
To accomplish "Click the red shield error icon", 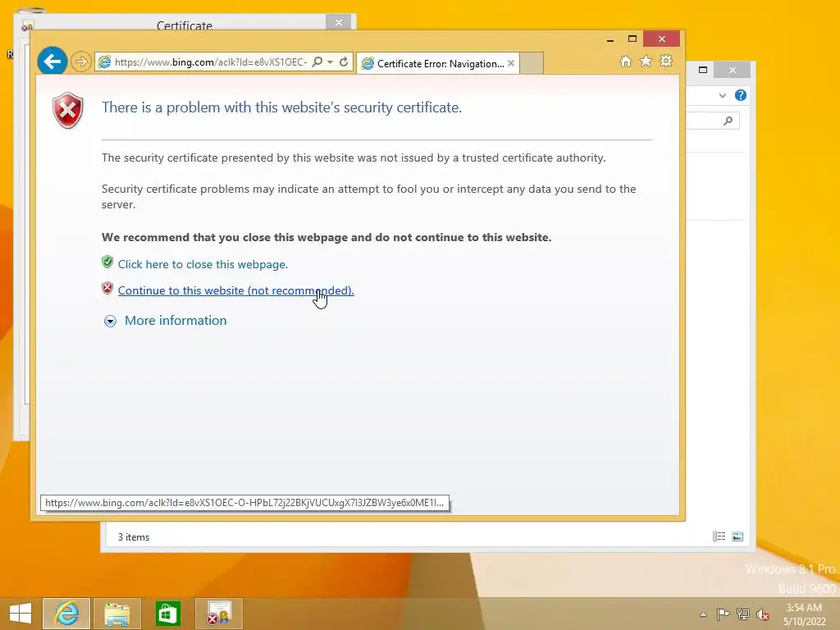I will [x=67, y=111].
